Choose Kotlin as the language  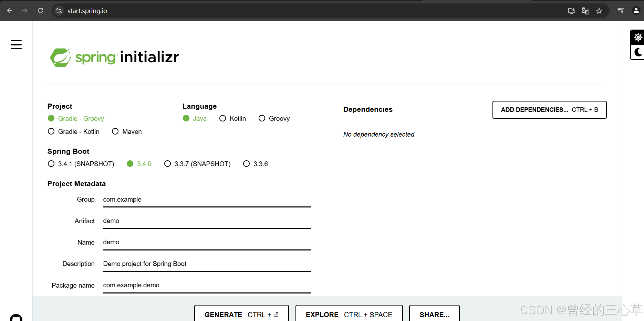232,118
